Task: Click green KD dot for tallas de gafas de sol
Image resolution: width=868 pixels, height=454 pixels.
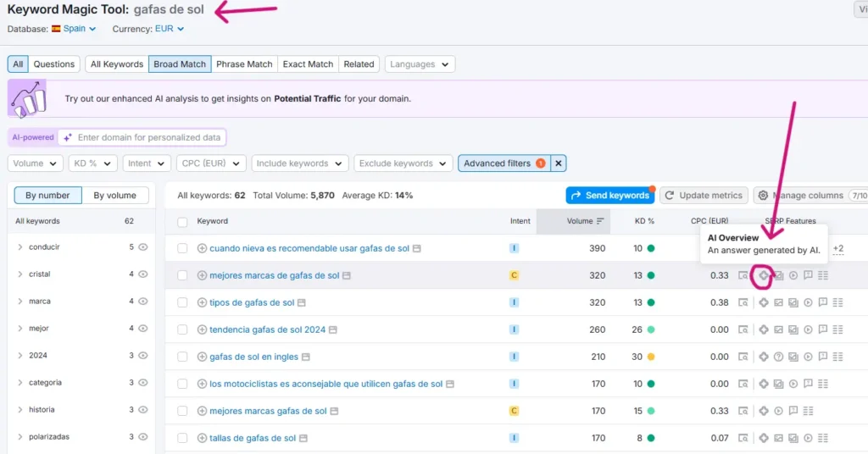Action: 651,438
